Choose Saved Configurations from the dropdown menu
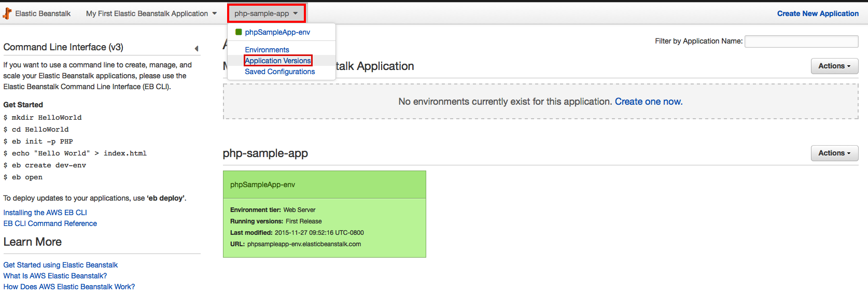Viewport: 868px width, 296px height. click(x=280, y=72)
